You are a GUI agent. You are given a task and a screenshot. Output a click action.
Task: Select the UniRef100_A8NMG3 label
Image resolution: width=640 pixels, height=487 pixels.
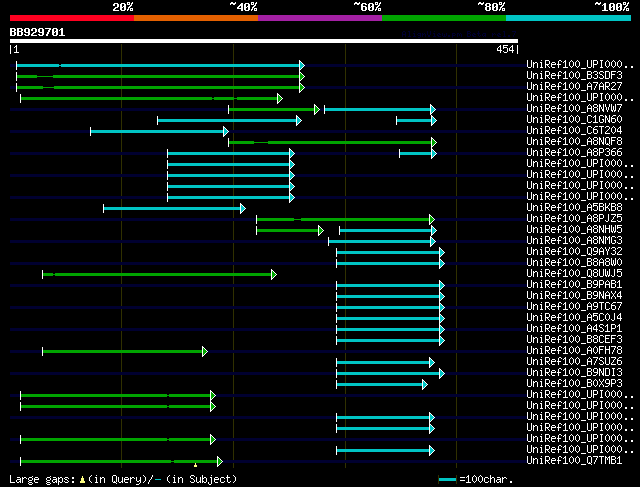pos(574,240)
